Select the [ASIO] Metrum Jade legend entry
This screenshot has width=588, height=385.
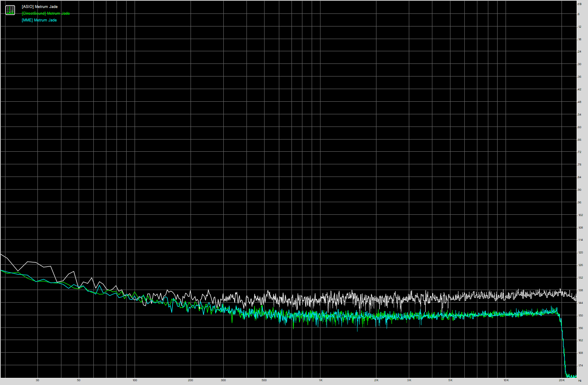(x=40, y=7)
